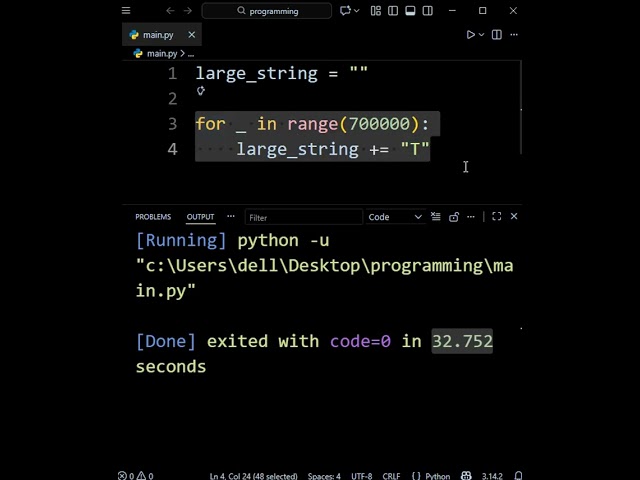
Task: Open the Copilot chat icon
Action: tap(345, 11)
